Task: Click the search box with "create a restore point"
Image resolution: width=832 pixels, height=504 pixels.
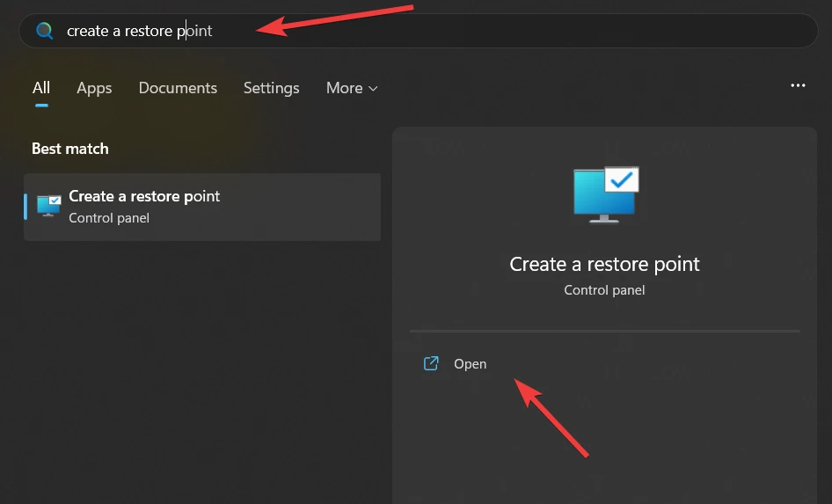Action: click(418, 31)
